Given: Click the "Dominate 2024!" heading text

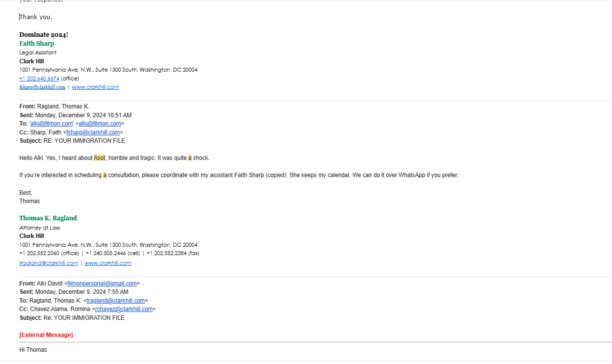Looking at the screenshot, I should (x=44, y=35).
